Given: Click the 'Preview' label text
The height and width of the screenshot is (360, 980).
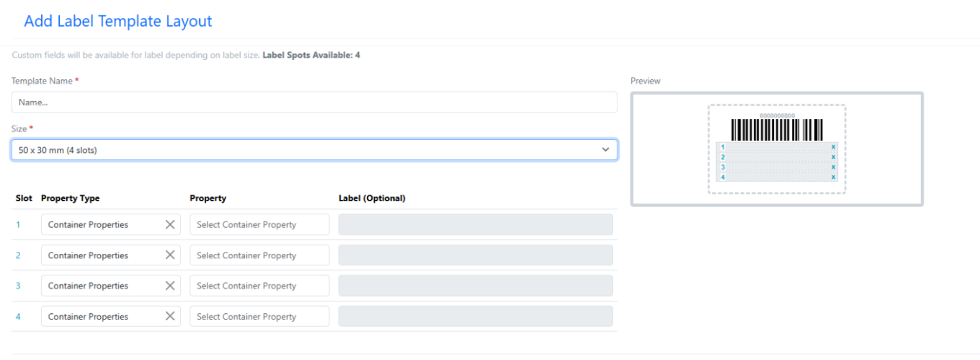Looking at the screenshot, I should pyautogui.click(x=646, y=81).
